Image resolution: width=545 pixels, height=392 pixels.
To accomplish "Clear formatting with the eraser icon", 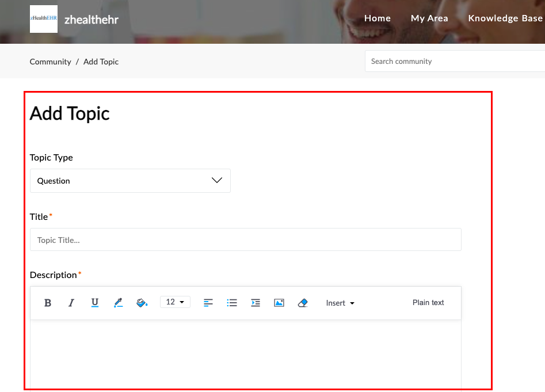I will point(303,303).
